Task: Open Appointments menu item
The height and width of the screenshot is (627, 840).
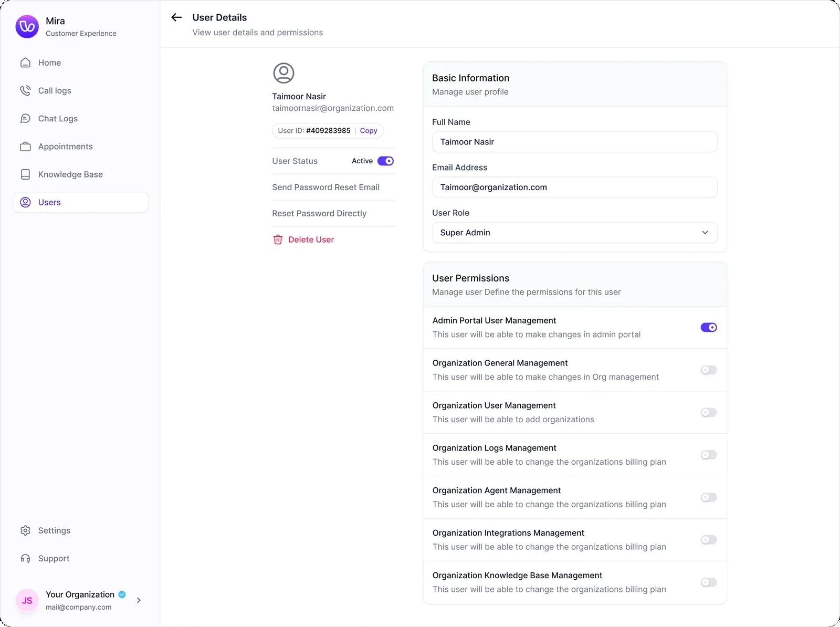Action: tap(81, 147)
